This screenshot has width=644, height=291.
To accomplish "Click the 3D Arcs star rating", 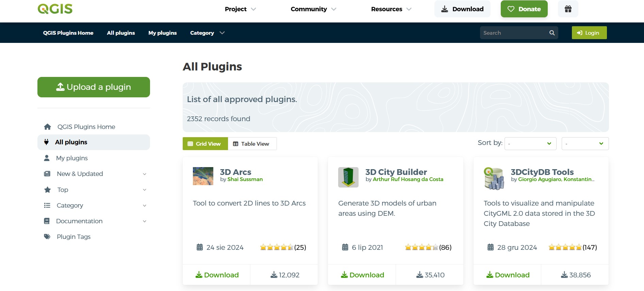I will point(276,247).
